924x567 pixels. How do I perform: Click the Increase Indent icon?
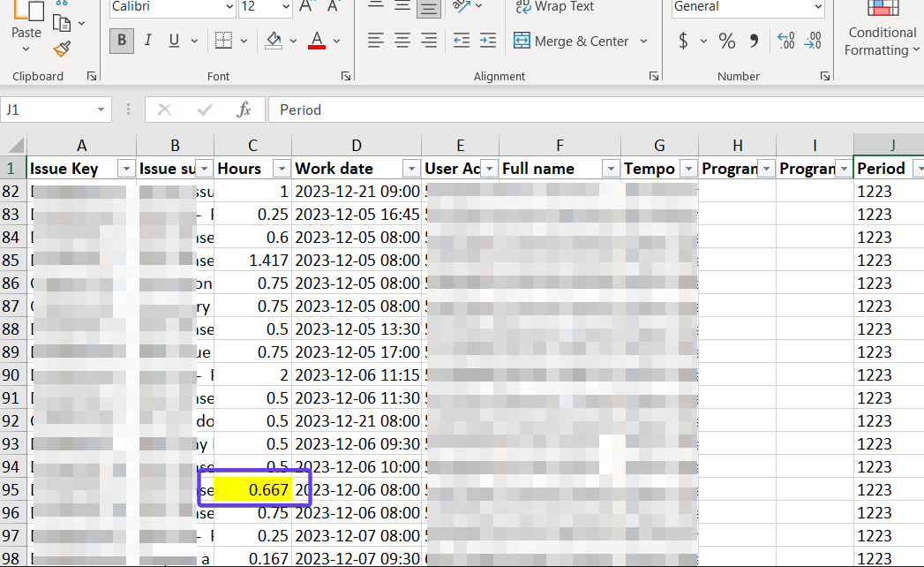pyautogui.click(x=486, y=41)
